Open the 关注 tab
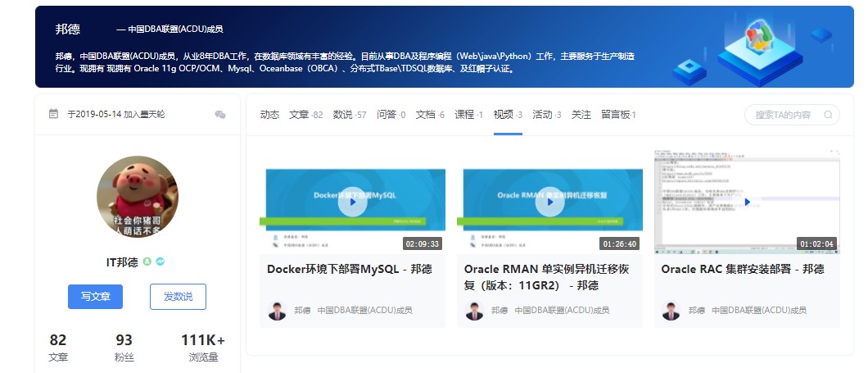 581,115
